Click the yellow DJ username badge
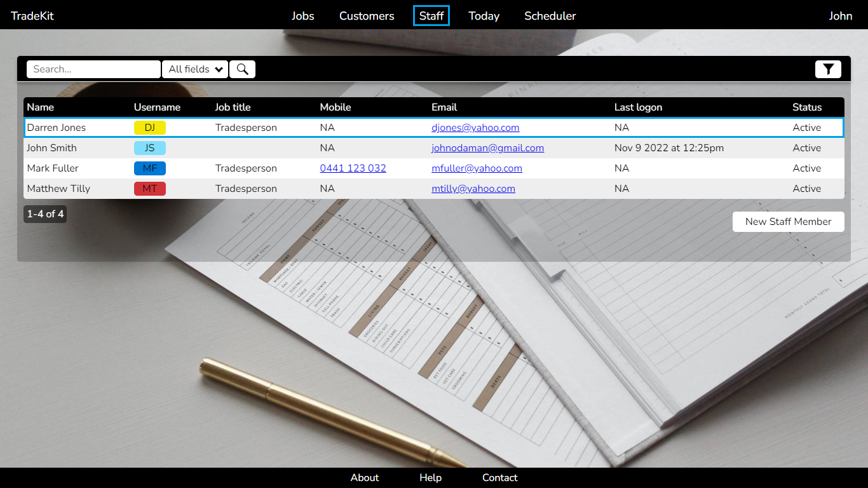 [x=150, y=128]
